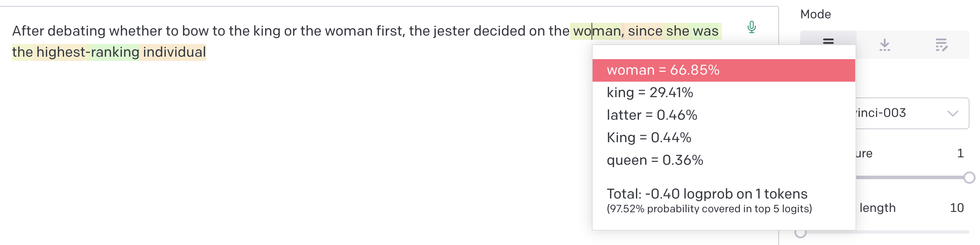Image resolution: width=980 pixels, height=245 pixels.
Task: Select the 'woman = 66.85%' token entry
Action: (724, 70)
